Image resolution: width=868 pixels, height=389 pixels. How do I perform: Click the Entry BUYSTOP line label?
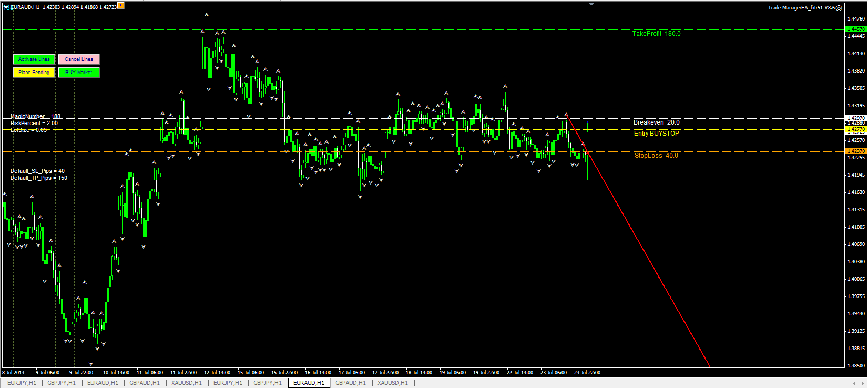pyautogui.click(x=656, y=134)
